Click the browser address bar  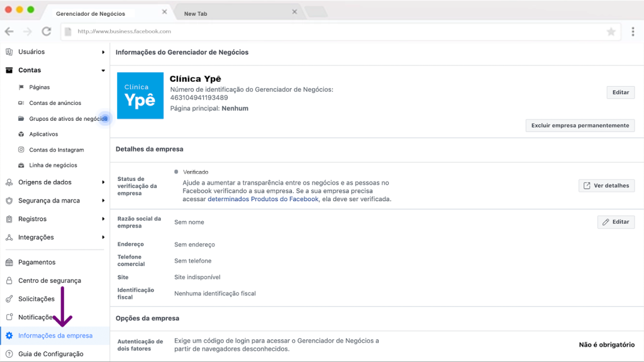(333, 31)
